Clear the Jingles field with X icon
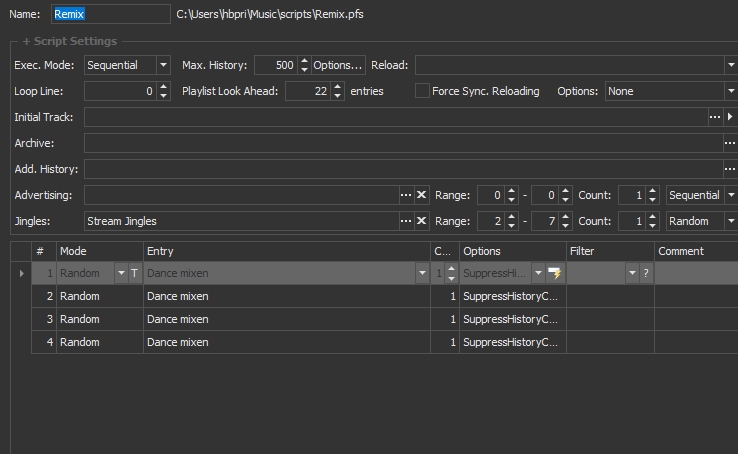738x454 pixels. click(421, 221)
